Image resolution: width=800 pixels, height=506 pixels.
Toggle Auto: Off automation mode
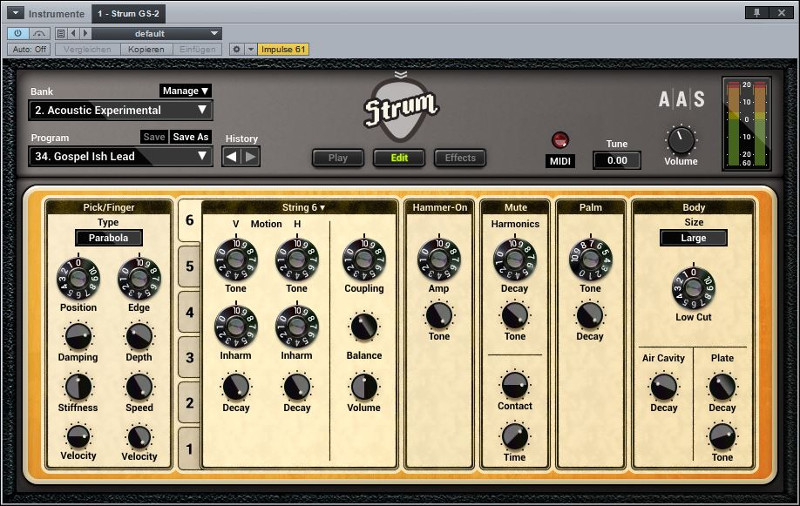pos(29,49)
